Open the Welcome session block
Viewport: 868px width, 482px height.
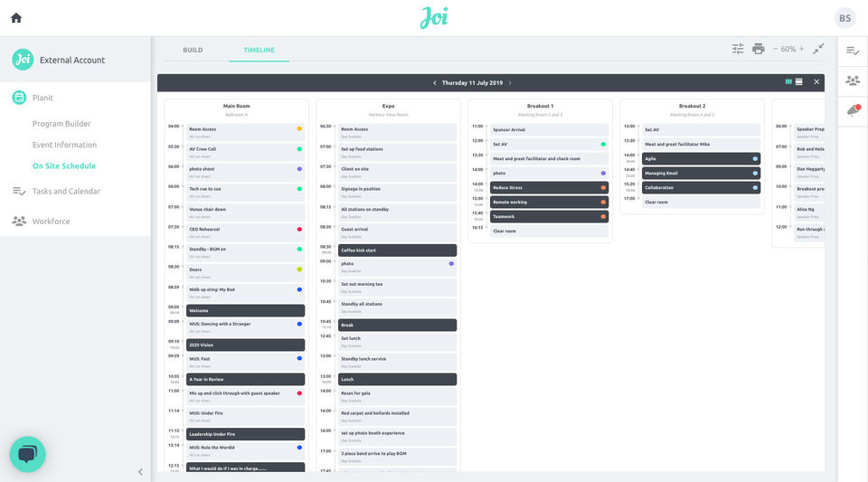[245, 310]
